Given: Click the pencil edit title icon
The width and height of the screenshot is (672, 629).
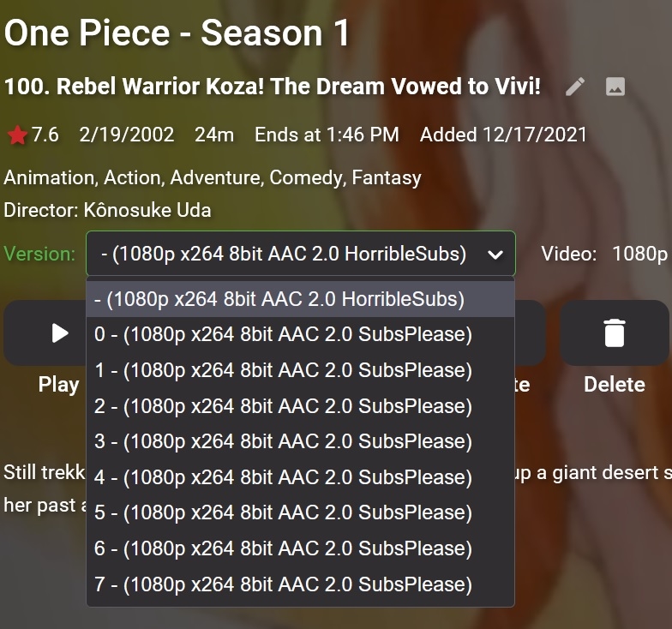Looking at the screenshot, I should point(575,87).
